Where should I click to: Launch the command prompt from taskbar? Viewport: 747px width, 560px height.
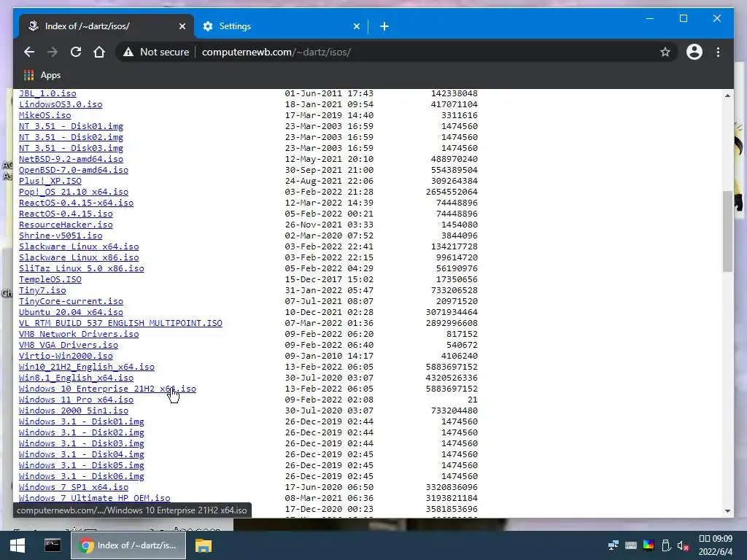coord(53,545)
